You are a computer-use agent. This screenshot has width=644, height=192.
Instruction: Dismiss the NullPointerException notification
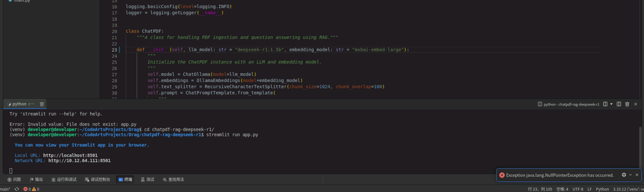click(x=637, y=175)
